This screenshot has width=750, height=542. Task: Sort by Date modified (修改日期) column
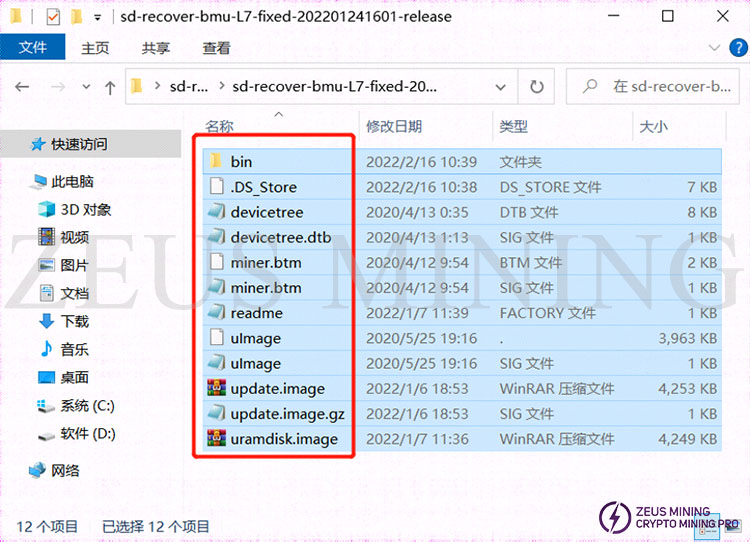click(394, 126)
